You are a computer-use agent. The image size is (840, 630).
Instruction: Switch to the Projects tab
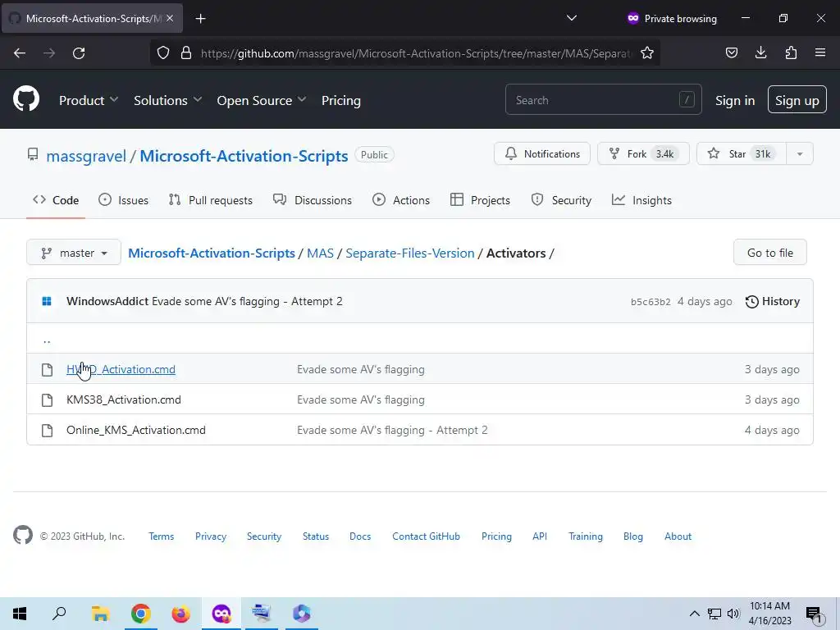coord(480,200)
